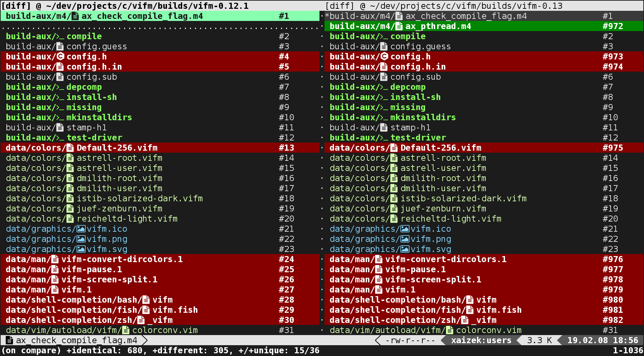
Task: Click the file icon of vifm.fish in left pane
Action: (146, 310)
